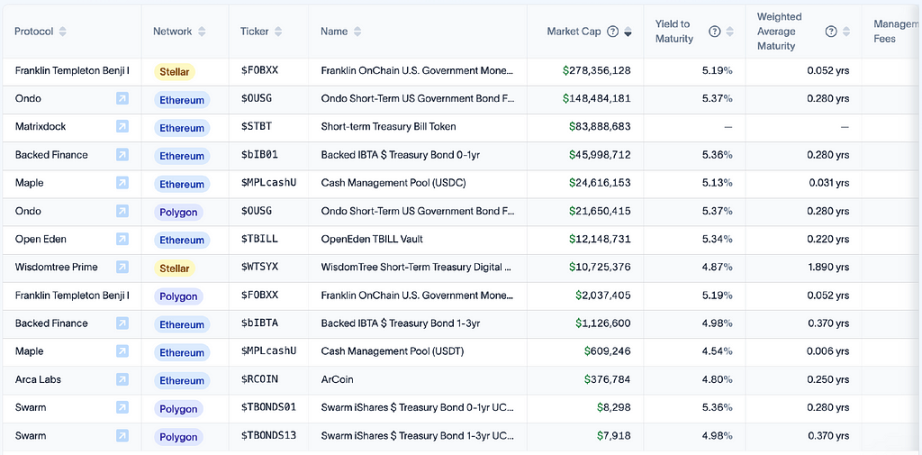Select Stellar badge in $FOBXX $278,356,128 row
The height and width of the screenshot is (455, 922).
[174, 72]
